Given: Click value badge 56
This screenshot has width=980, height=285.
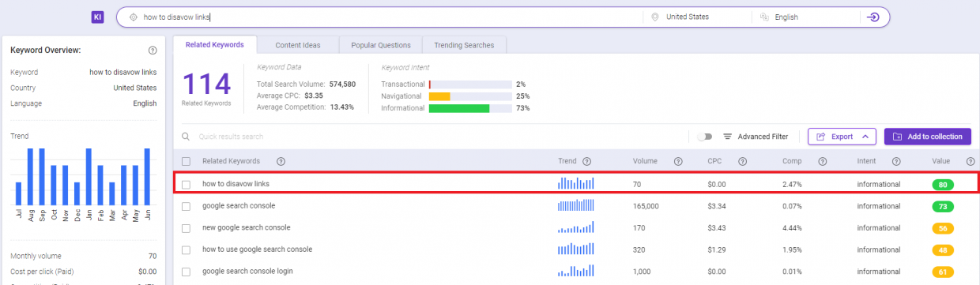Looking at the screenshot, I should coord(943,228).
